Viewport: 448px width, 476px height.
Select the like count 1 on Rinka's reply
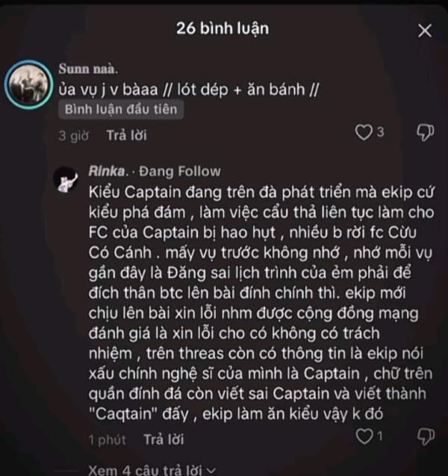point(380,436)
